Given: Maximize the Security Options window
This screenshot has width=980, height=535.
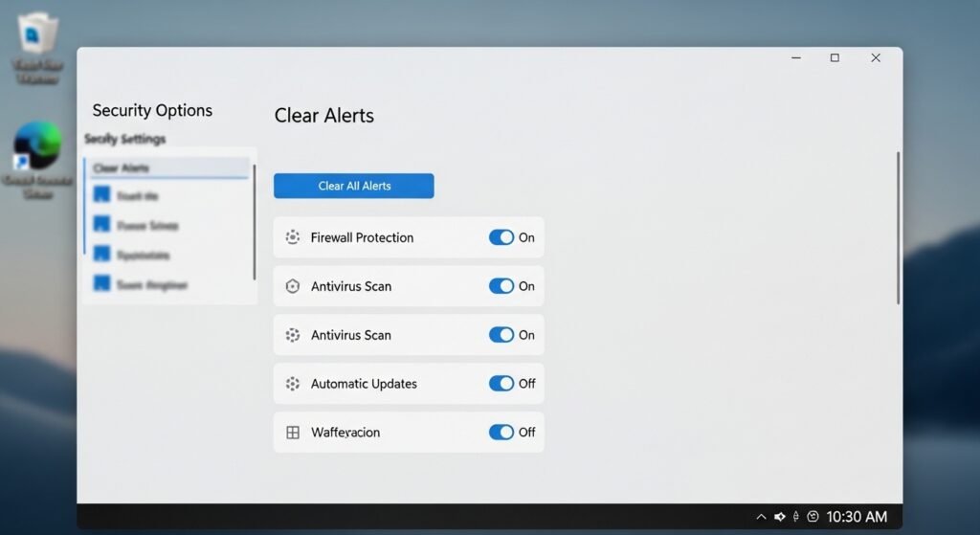Looking at the screenshot, I should coord(835,58).
